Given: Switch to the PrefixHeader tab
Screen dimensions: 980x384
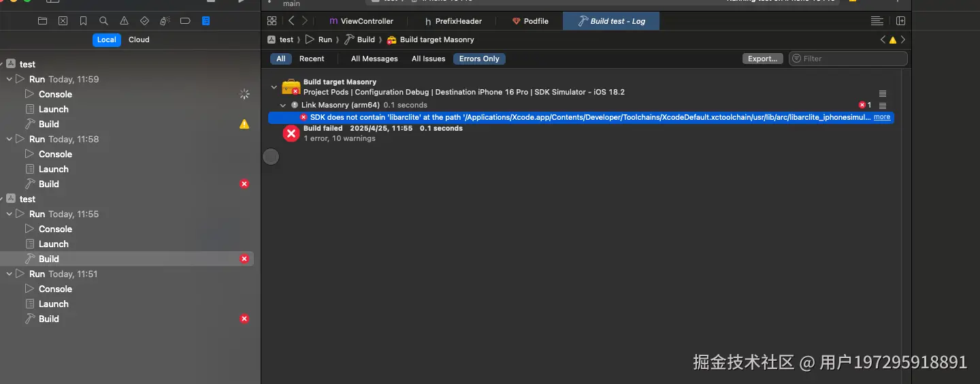Looking at the screenshot, I should (453, 21).
